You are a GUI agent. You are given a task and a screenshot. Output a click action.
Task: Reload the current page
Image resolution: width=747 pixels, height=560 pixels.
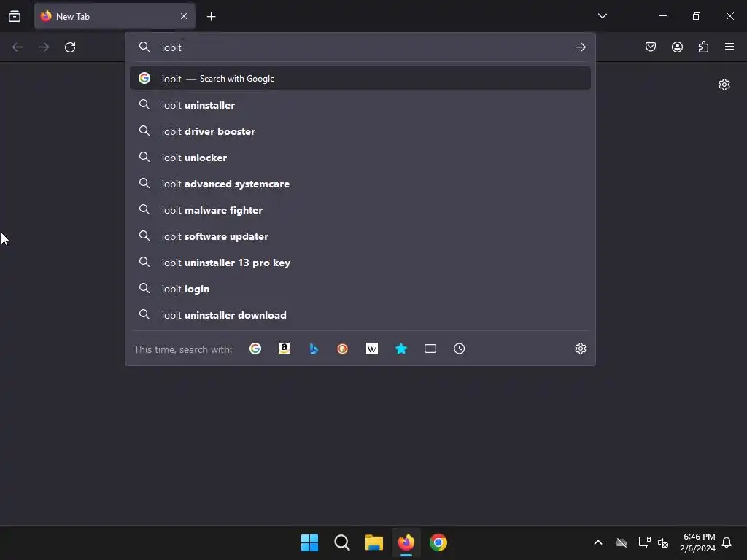[x=70, y=47]
